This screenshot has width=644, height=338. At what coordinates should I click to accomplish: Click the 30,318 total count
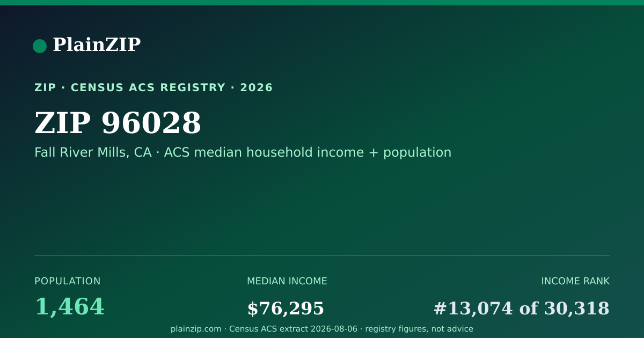[x=577, y=308]
